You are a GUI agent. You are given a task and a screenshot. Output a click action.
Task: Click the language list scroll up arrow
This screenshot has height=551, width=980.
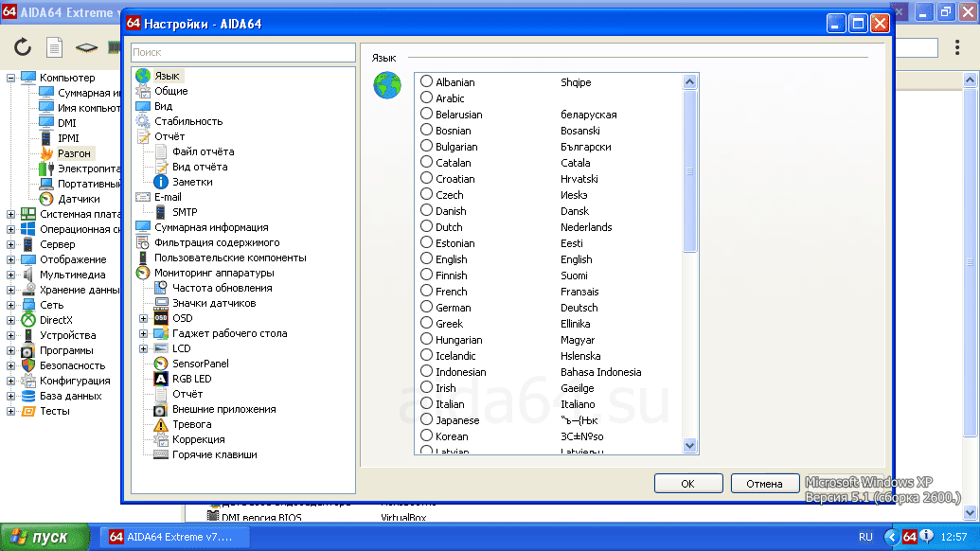pyautogui.click(x=689, y=81)
